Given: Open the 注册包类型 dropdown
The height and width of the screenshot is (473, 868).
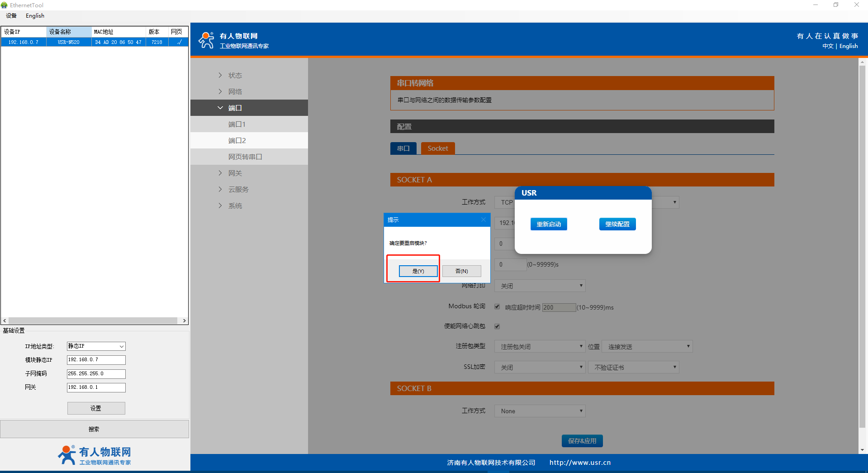Looking at the screenshot, I should click(540, 347).
